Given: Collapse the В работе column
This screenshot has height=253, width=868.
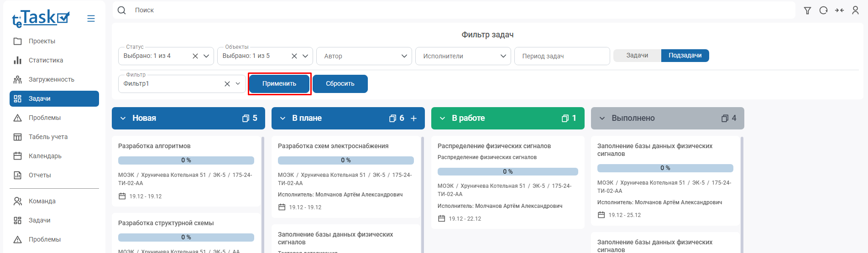Looking at the screenshot, I should coord(442,119).
